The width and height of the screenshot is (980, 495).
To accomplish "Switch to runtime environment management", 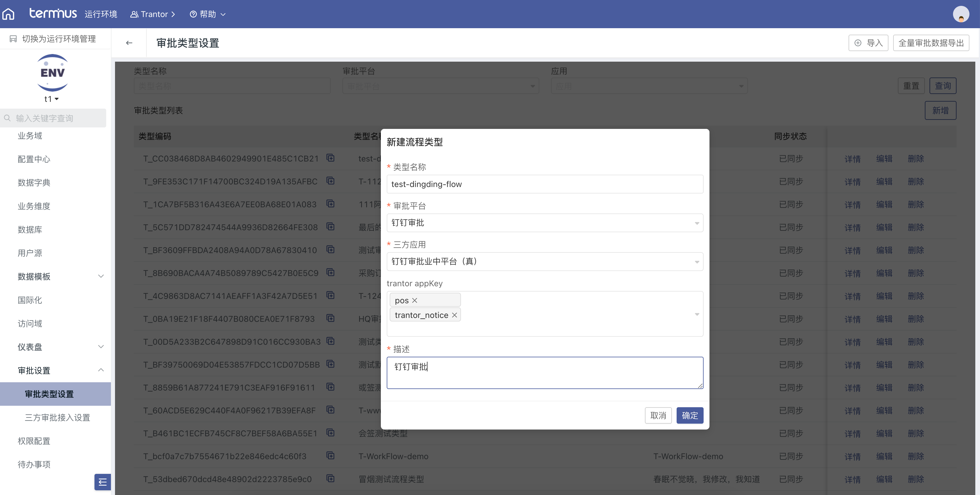I will coord(53,39).
